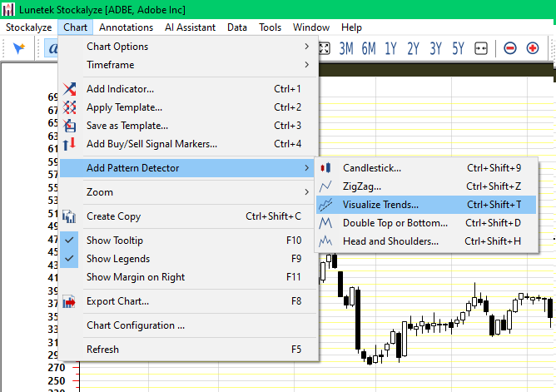The image size is (556, 392).
Task: Set chart range to 5Y
Action: coord(458,48)
